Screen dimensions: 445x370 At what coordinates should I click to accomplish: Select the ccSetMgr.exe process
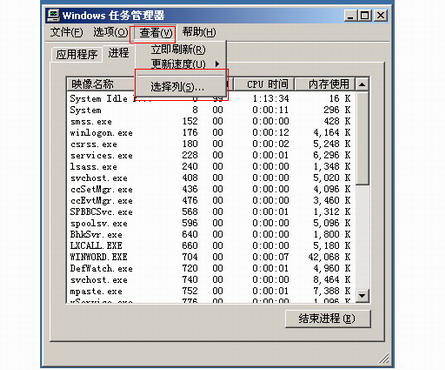(211, 189)
